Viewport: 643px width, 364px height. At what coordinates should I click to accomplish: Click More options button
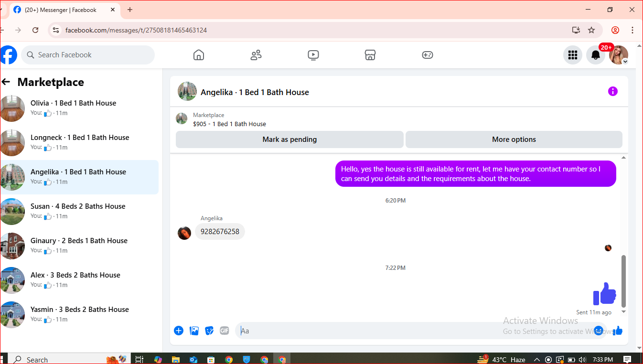[514, 139]
